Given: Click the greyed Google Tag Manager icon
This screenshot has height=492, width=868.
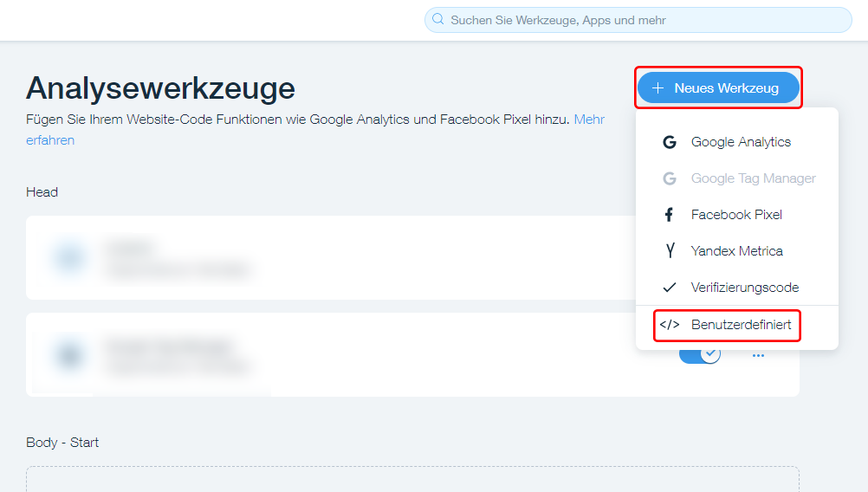Looking at the screenshot, I should (x=670, y=178).
